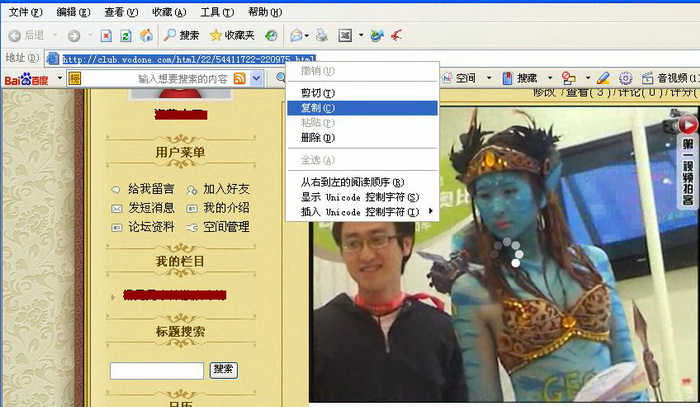Click the Print icon in toolbar
700x407 pixels.
point(322,35)
